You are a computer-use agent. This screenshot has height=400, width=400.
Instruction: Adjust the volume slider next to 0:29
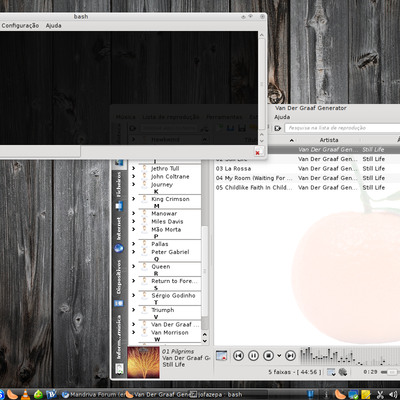click(390, 372)
